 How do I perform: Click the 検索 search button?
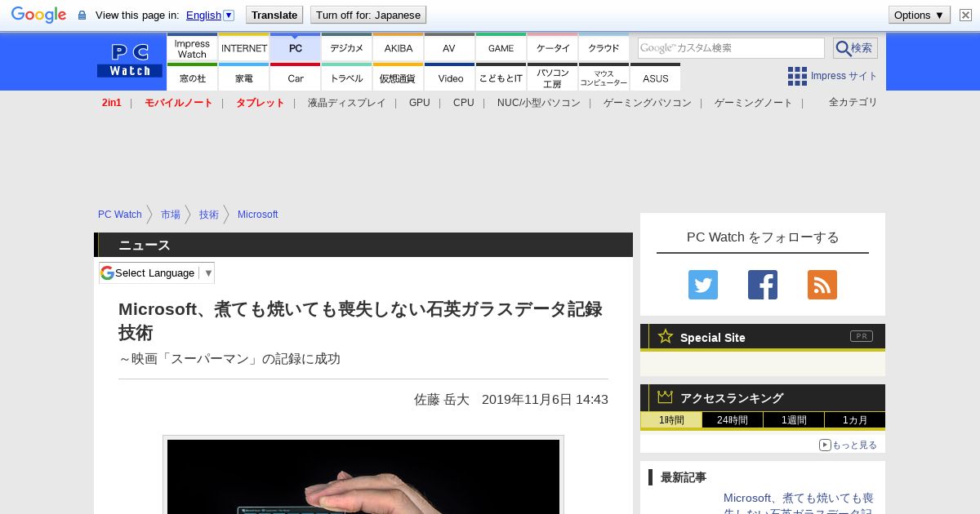tap(855, 48)
